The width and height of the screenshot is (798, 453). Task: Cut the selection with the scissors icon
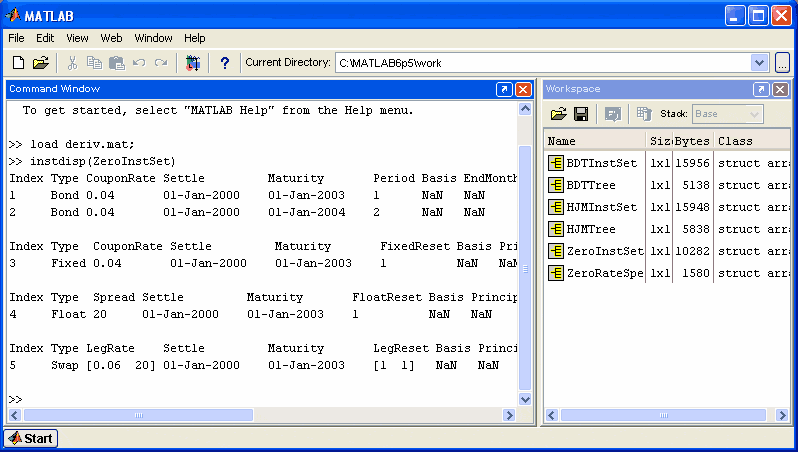(72, 63)
